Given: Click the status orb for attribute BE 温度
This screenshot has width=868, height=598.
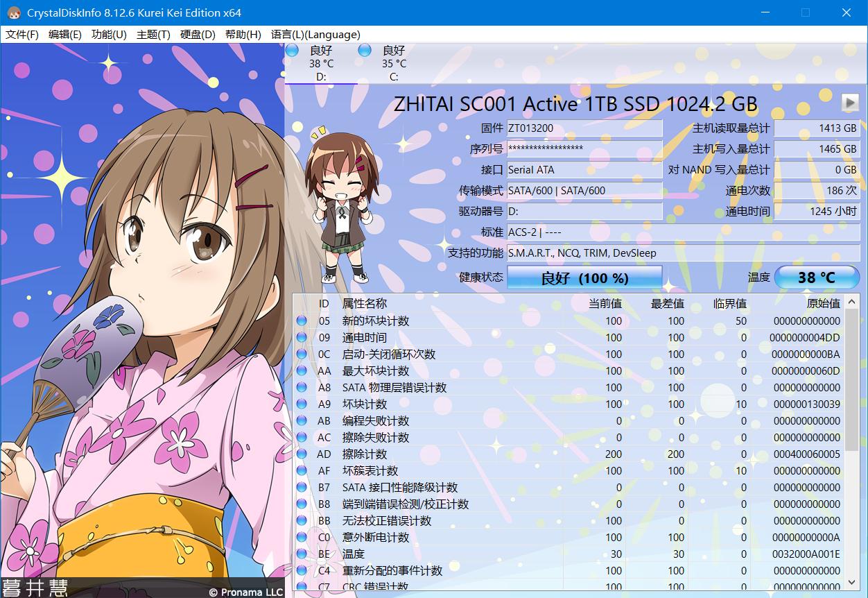Looking at the screenshot, I should (302, 554).
